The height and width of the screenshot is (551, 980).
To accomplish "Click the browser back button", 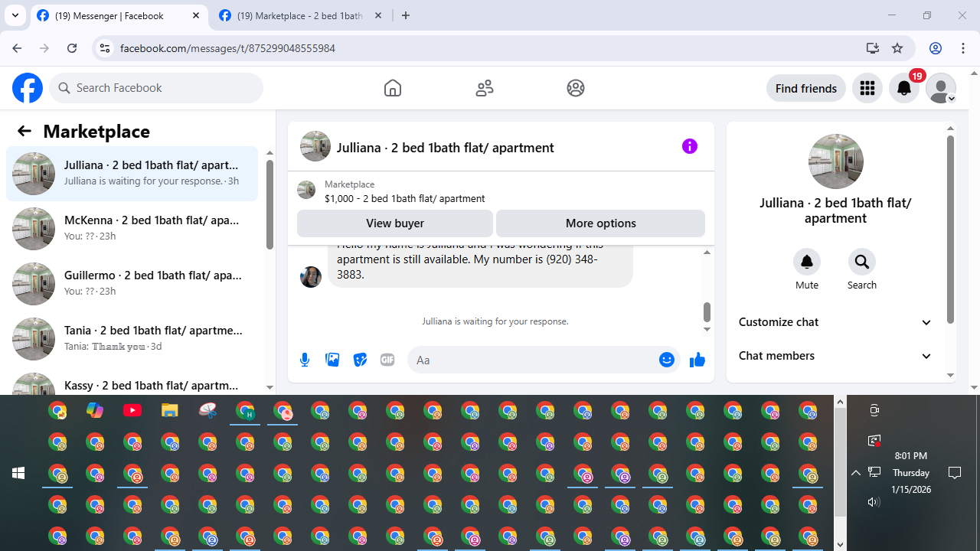I will click(17, 48).
